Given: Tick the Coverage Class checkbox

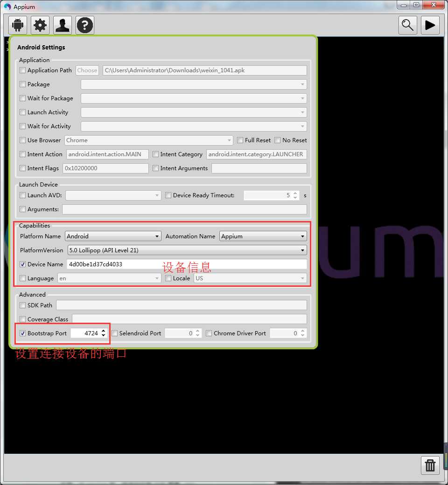Looking at the screenshot, I should coord(22,319).
